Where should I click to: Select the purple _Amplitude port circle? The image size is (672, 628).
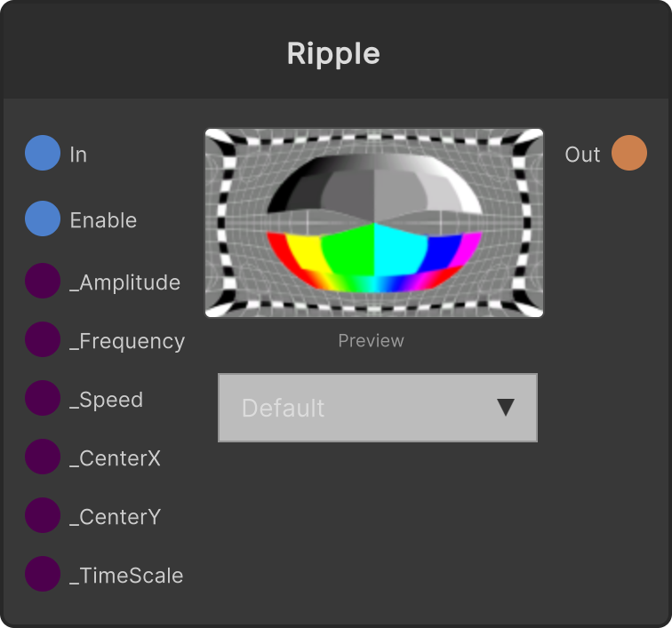click(x=43, y=281)
